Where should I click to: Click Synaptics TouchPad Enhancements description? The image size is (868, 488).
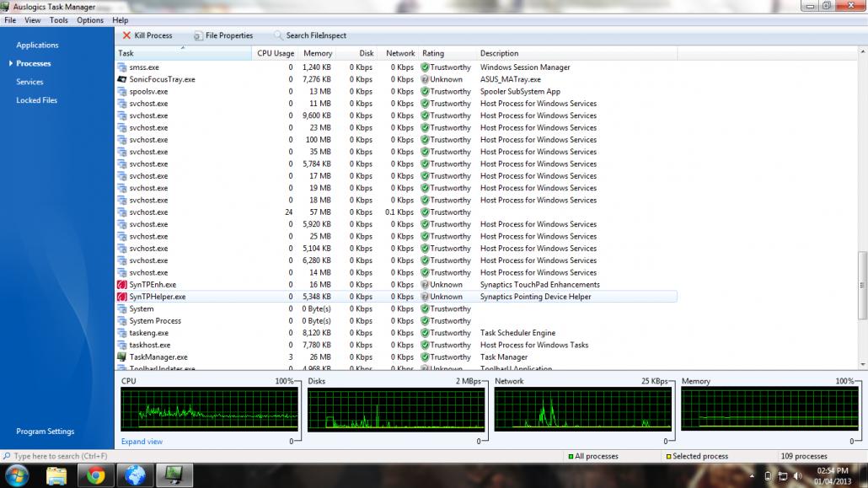[539, 285]
